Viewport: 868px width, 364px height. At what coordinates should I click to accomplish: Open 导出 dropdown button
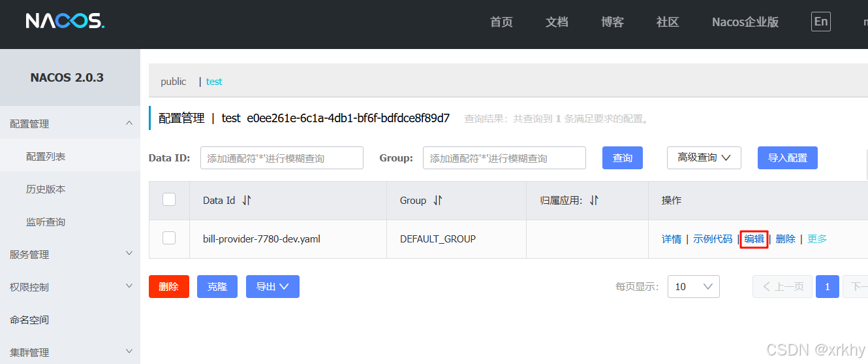click(272, 286)
